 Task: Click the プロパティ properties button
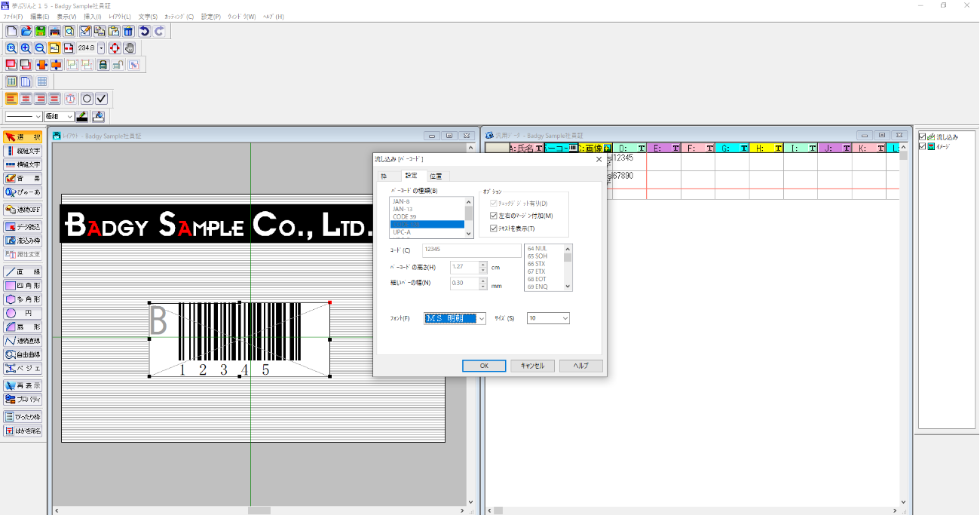23,400
